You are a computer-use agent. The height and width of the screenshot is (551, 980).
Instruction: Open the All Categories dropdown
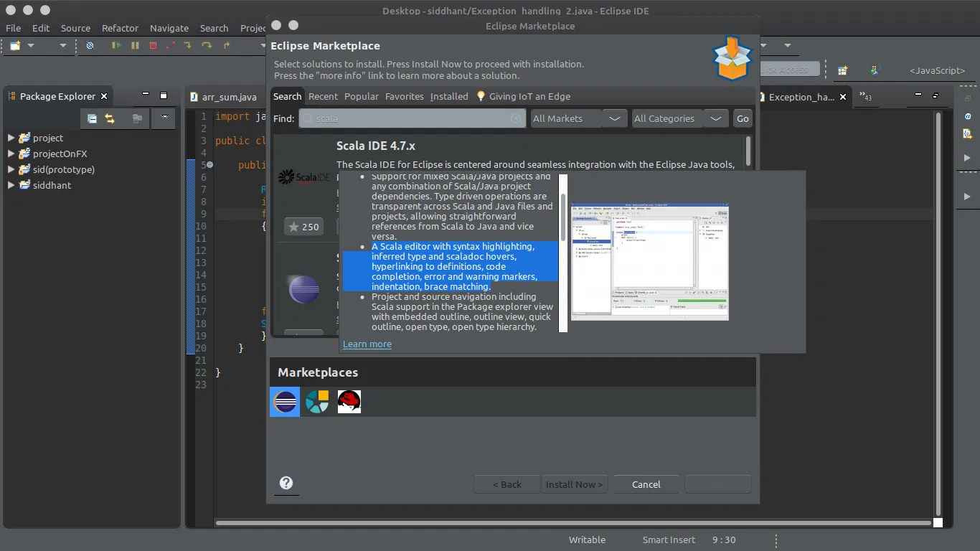click(x=680, y=118)
